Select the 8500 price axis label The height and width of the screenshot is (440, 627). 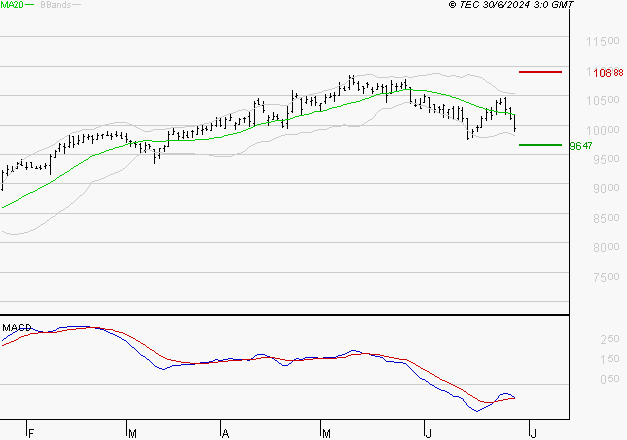[606, 218]
